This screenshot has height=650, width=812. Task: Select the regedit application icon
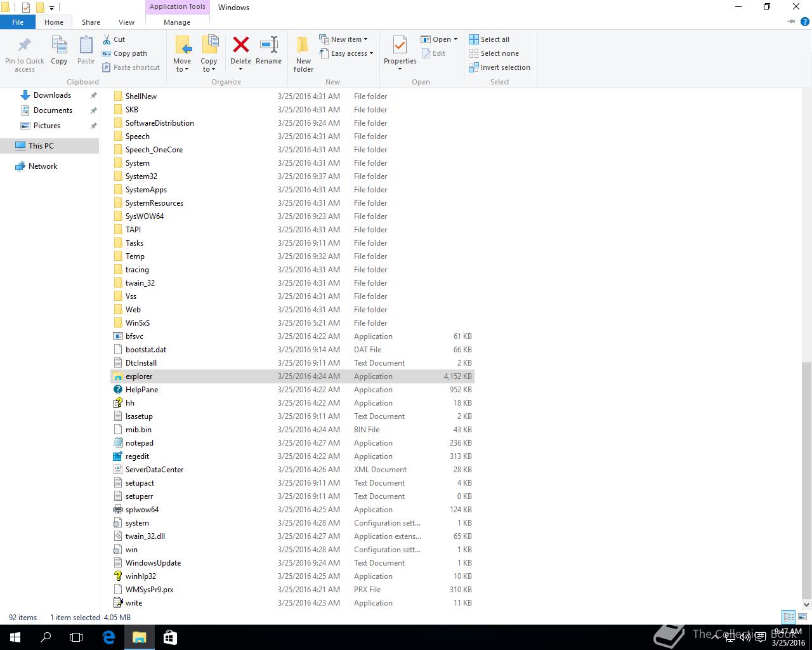[x=117, y=456]
